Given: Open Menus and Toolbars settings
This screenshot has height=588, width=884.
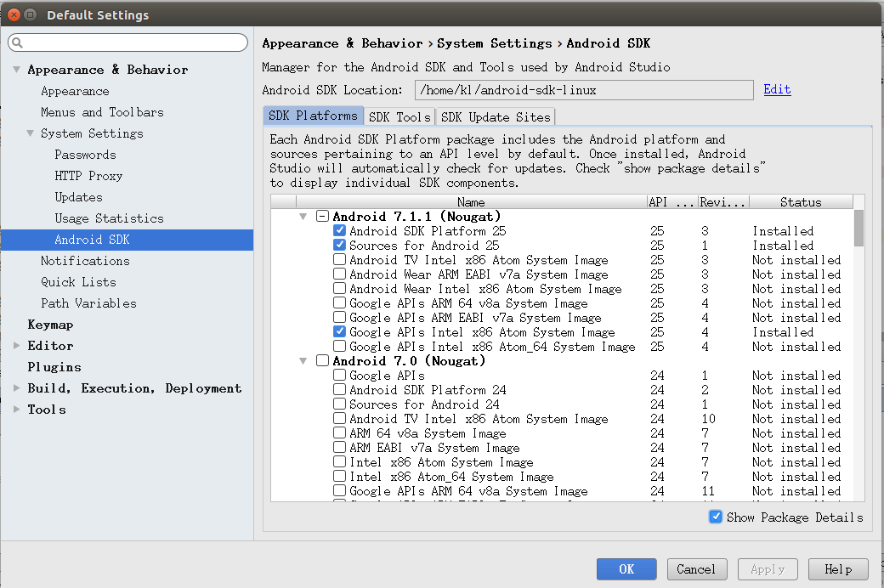Looking at the screenshot, I should point(102,112).
